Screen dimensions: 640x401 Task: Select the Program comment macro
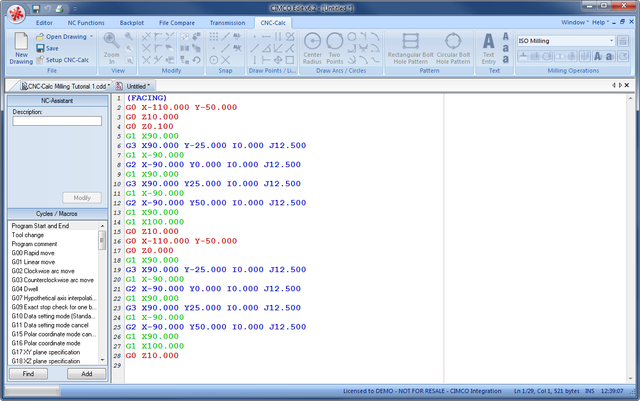pyautogui.click(x=34, y=244)
